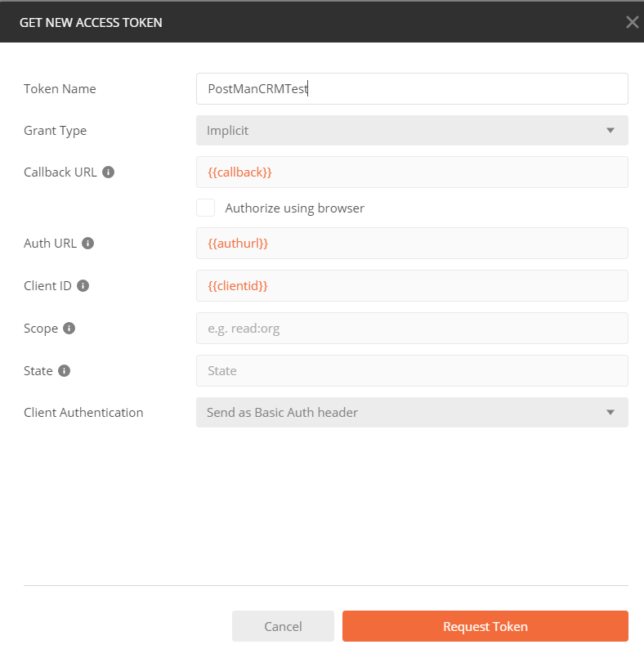Click the Grant Type dropdown arrow
Screen dimensions: 644x649
pos(610,131)
